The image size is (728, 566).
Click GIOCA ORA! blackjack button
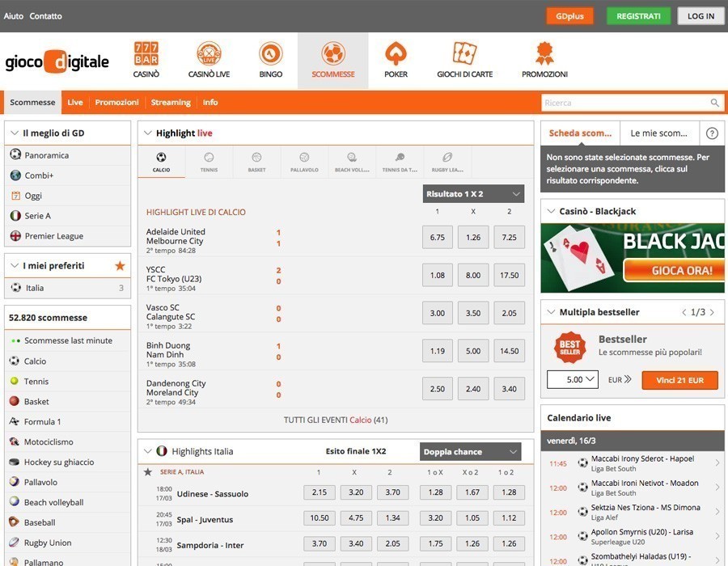(x=675, y=271)
